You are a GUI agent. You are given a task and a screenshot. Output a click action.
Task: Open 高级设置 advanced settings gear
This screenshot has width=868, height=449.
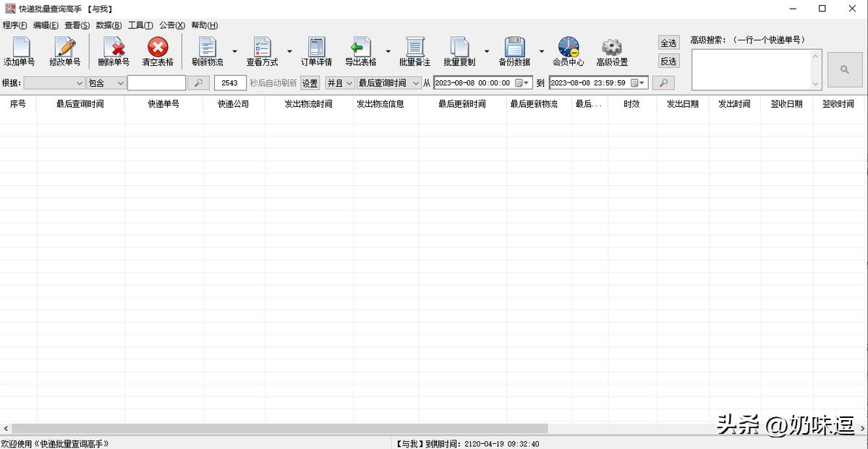612,52
